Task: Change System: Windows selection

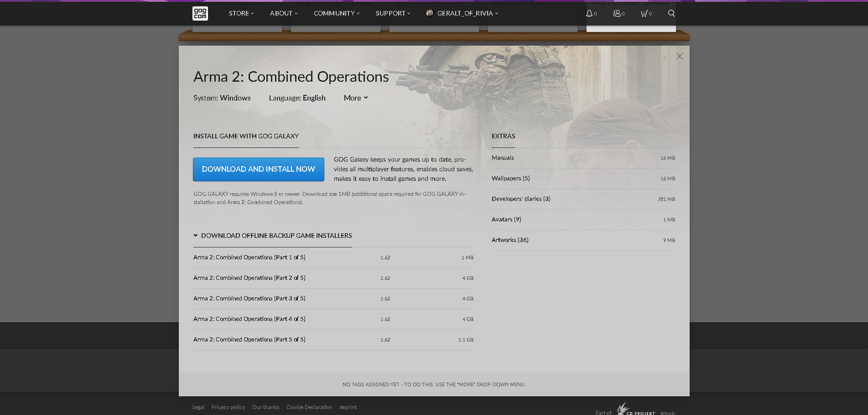Action: pos(222,98)
